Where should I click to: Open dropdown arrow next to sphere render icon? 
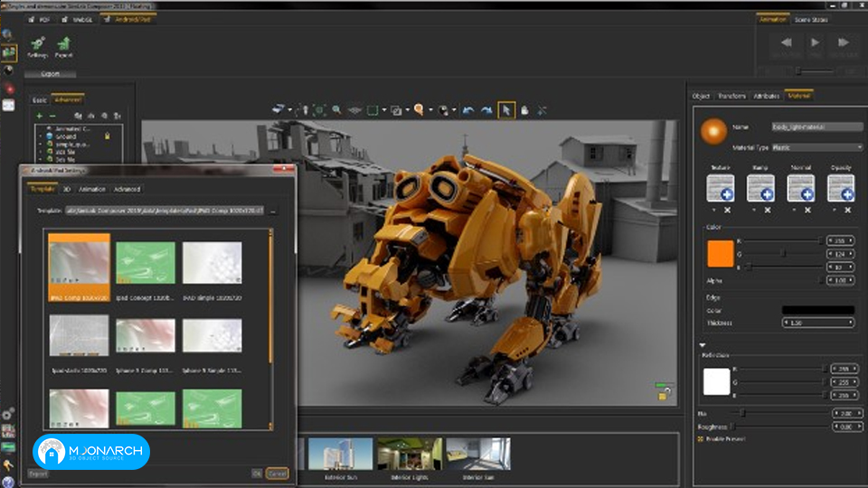pyautogui.click(x=454, y=110)
